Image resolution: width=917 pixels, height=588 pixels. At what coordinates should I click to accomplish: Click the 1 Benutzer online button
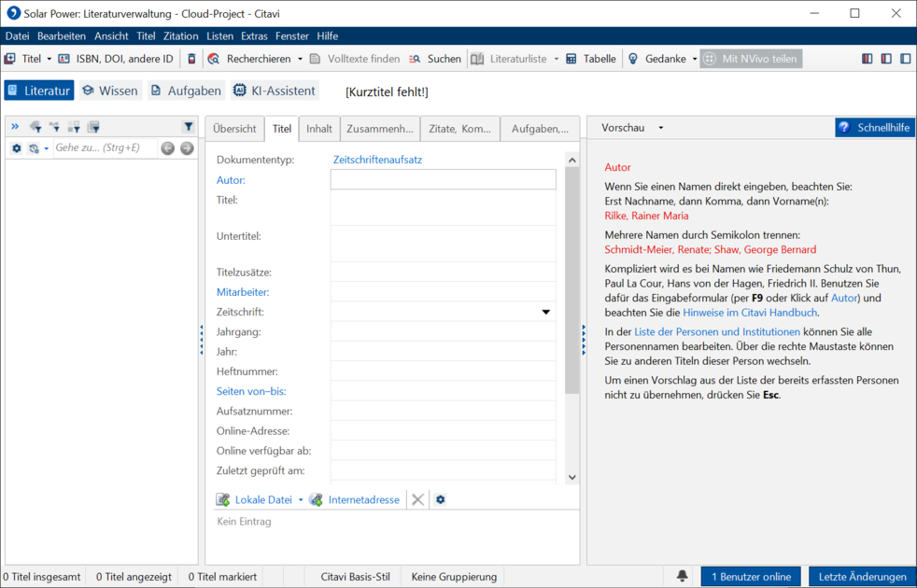752,577
